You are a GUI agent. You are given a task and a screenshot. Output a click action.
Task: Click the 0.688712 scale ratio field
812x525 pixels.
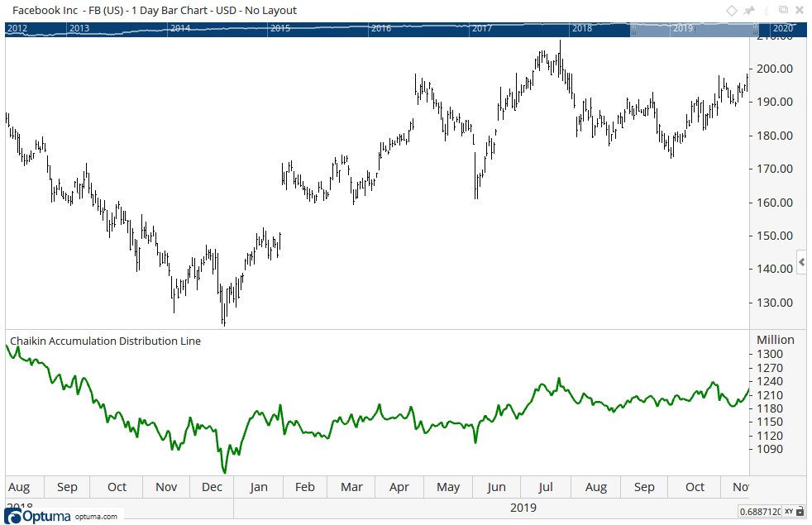(x=760, y=512)
